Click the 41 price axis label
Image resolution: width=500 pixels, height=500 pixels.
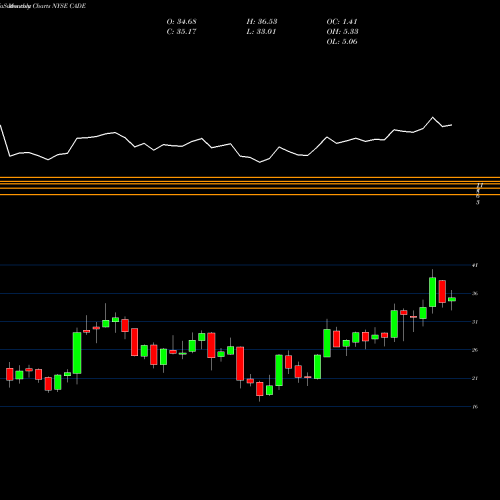pos(475,265)
